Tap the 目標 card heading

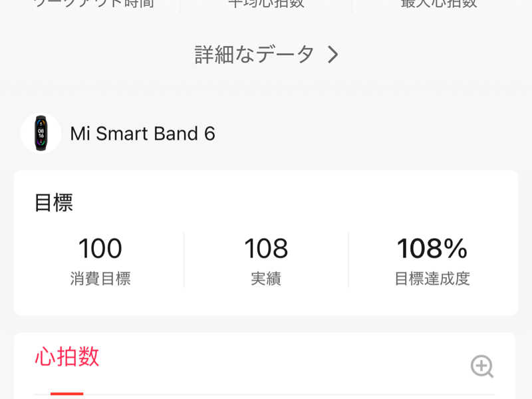point(54,203)
